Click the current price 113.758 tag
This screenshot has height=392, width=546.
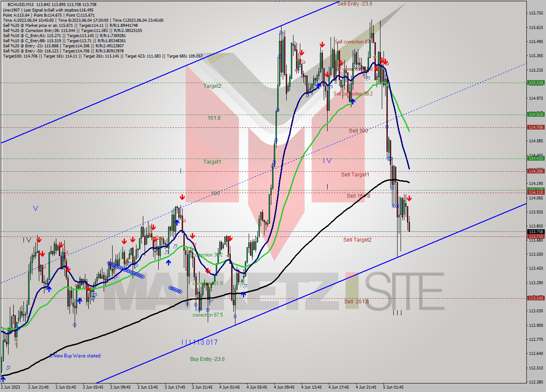coord(536,232)
